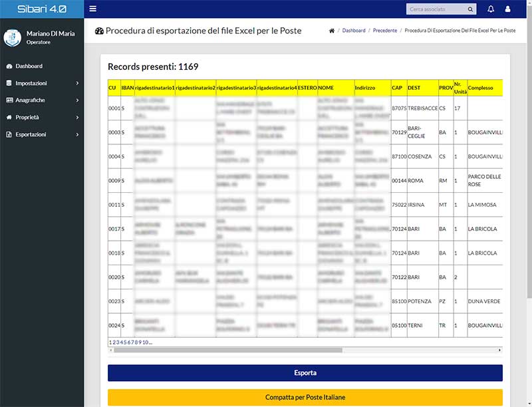The image size is (532, 407).
Task: Expand Proprietà chevron arrow
Action: (77, 117)
